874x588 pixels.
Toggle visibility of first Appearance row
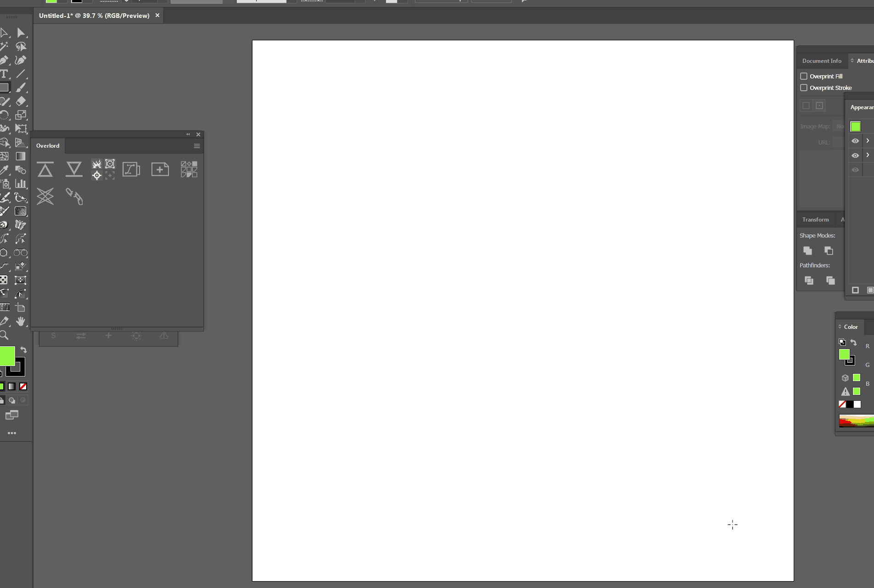coord(855,141)
